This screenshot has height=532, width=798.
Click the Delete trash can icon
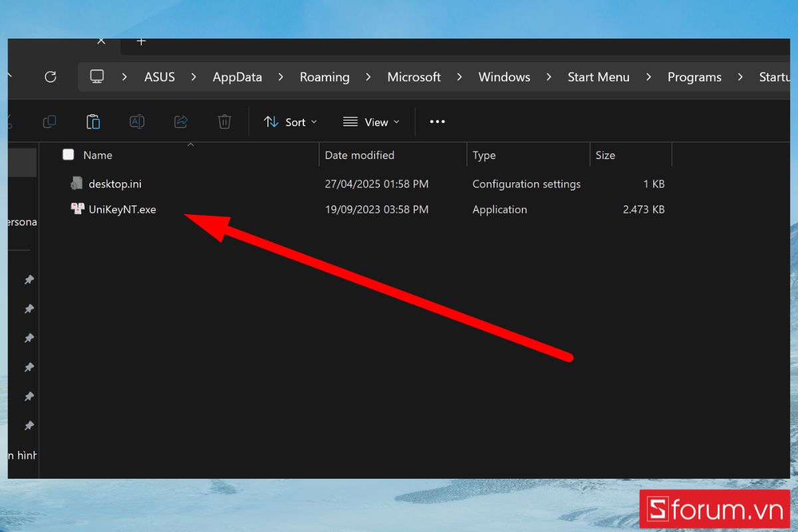click(225, 122)
